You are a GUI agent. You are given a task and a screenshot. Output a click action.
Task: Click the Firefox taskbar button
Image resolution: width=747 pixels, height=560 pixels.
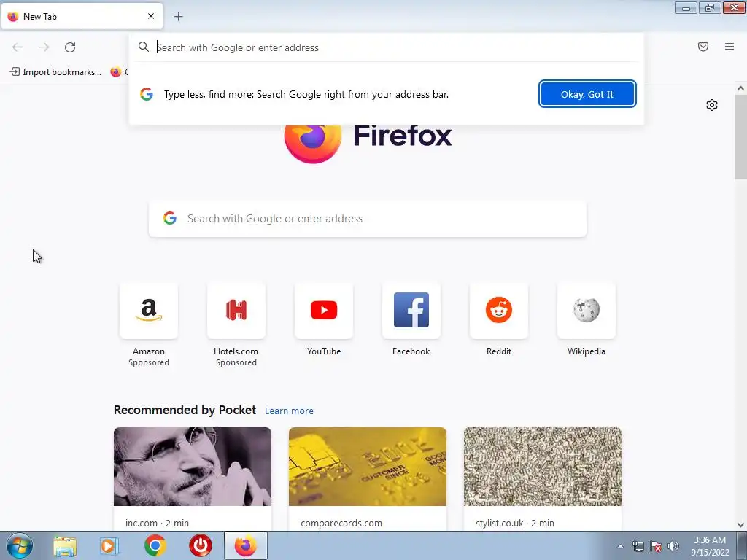coord(245,545)
